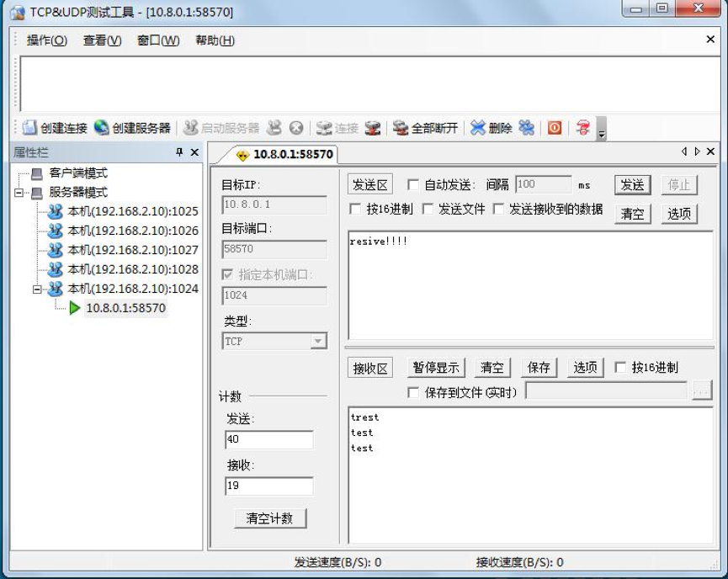Click the 启动服务器 (start server) toolbar icon
The image size is (728, 579).
click(221, 128)
